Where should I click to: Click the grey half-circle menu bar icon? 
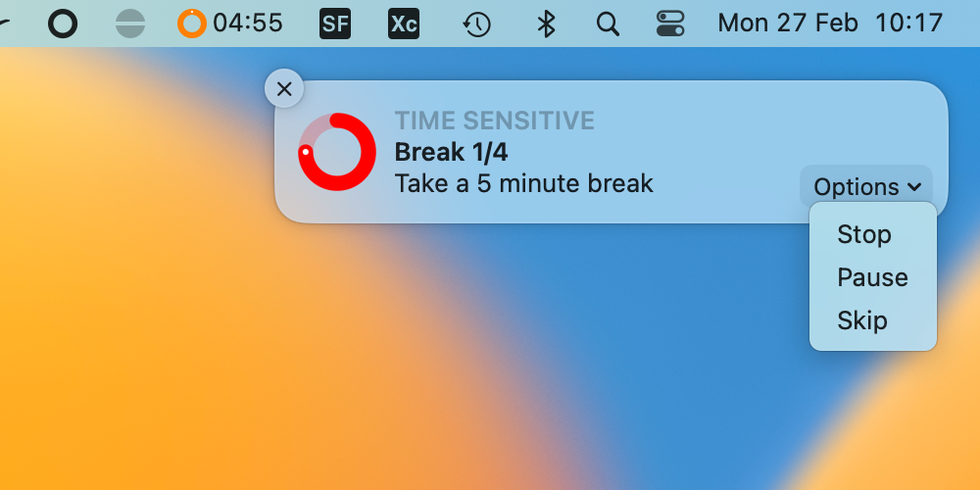point(130,24)
